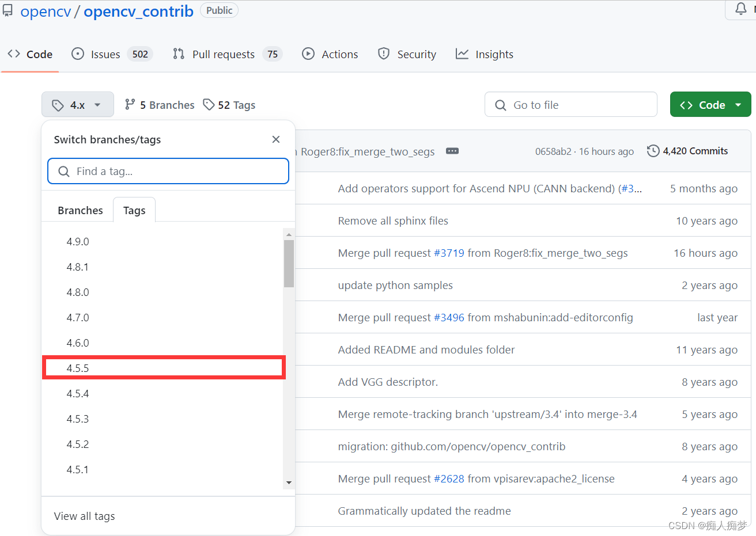Open pull request #3719 link
The width and height of the screenshot is (756, 536).
tap(449, 253)
